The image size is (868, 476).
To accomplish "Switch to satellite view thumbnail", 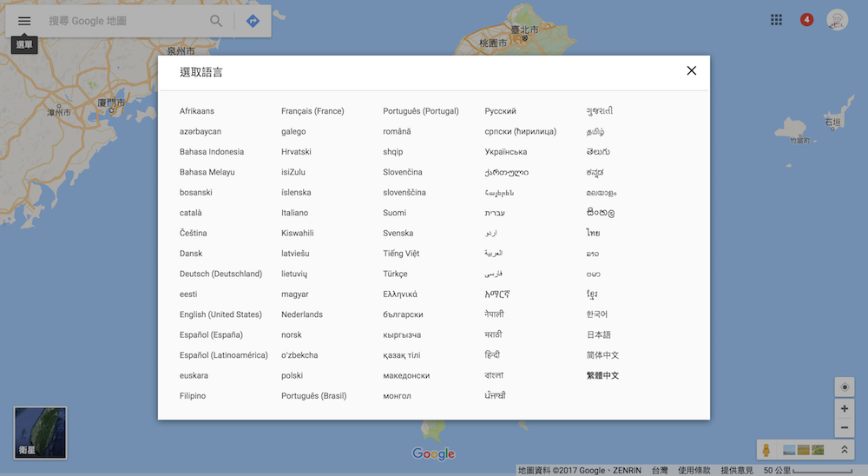I will coord(41,433).
